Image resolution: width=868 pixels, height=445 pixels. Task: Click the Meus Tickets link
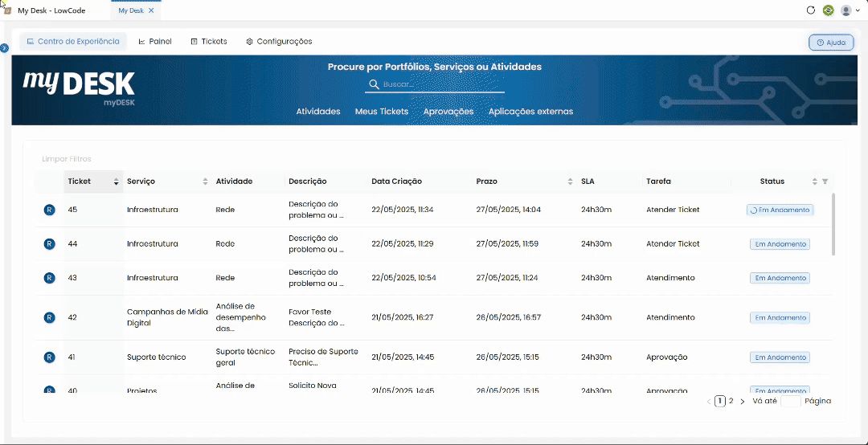coord(382,111)
